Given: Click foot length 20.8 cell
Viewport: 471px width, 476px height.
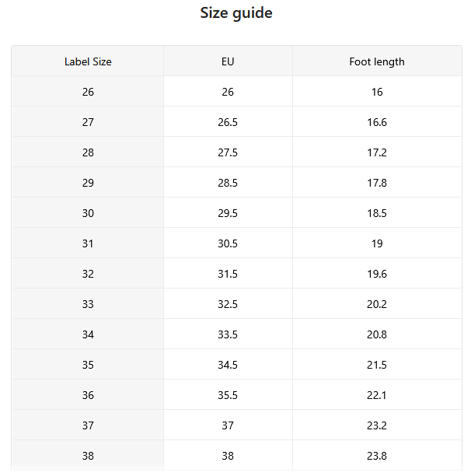Looking at the screenshot, I should pos(377,334).
